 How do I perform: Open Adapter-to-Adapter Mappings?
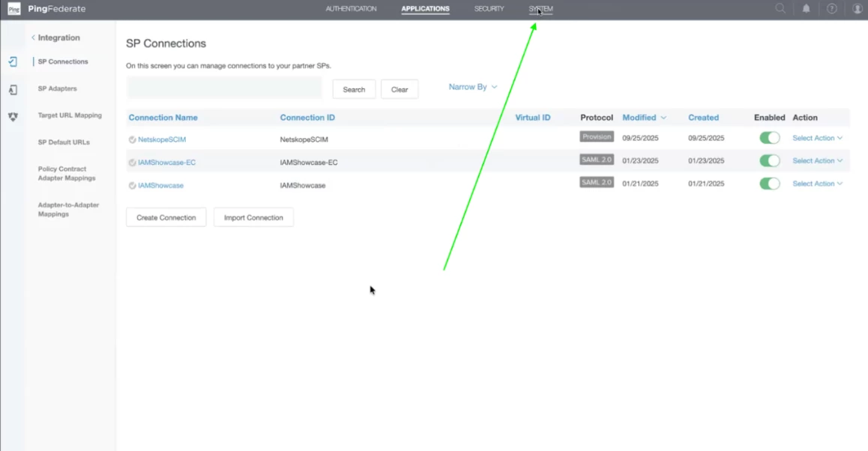(x=68, y=209)
